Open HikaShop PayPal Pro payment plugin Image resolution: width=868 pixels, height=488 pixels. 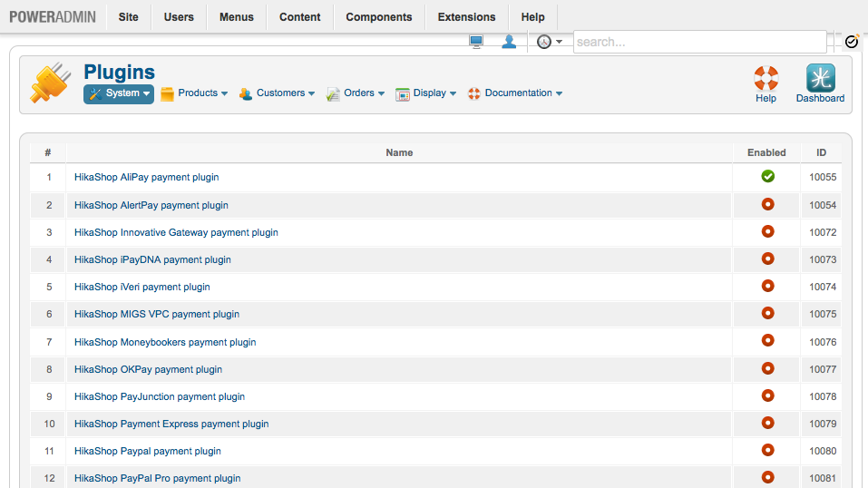(x=158, y=478)
